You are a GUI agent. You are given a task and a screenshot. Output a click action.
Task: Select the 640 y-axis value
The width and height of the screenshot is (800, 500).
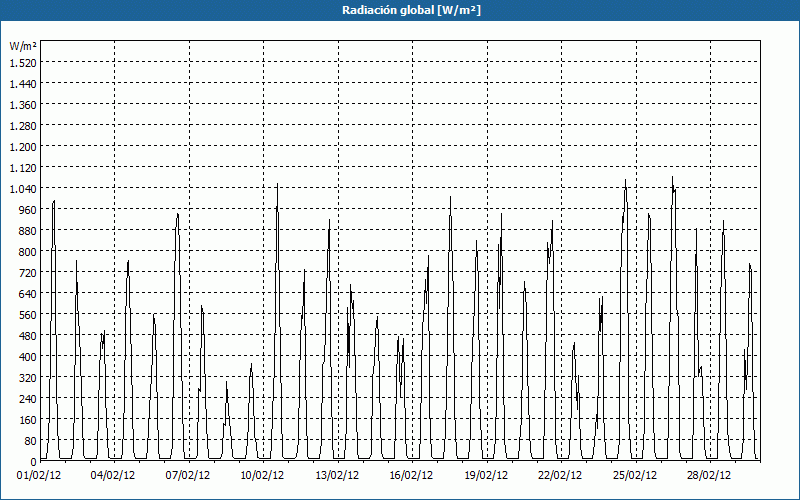(28, 293)
